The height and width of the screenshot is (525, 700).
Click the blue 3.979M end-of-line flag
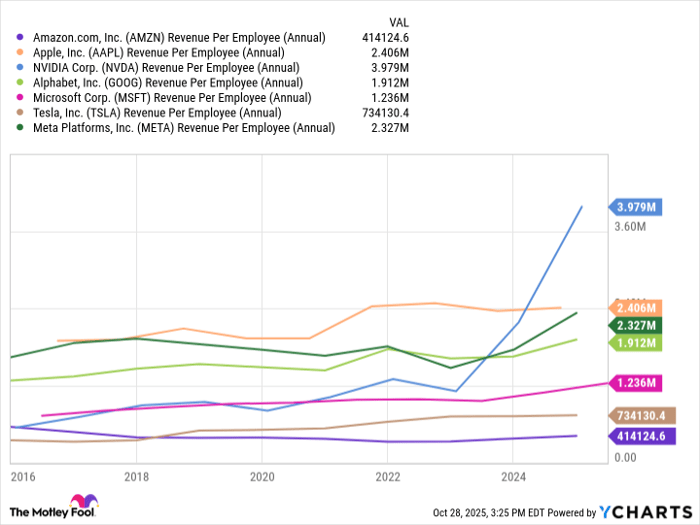click(x=635, y=207)
